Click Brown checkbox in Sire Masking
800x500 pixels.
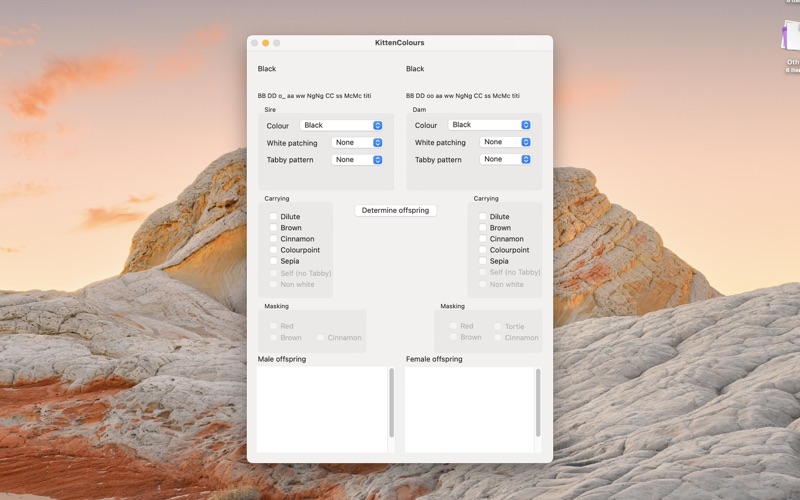tap(273, 337)
